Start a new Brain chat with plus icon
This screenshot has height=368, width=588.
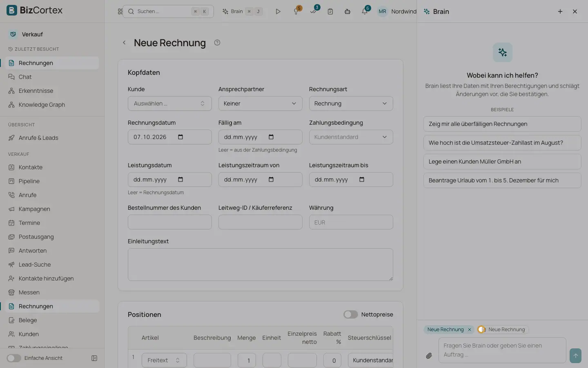560,11
